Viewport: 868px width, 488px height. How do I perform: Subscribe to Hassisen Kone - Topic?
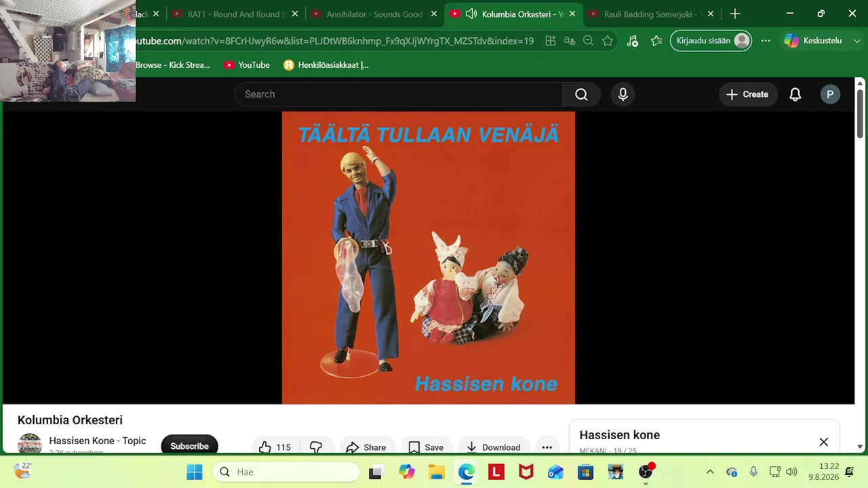[x=189, y=446]
